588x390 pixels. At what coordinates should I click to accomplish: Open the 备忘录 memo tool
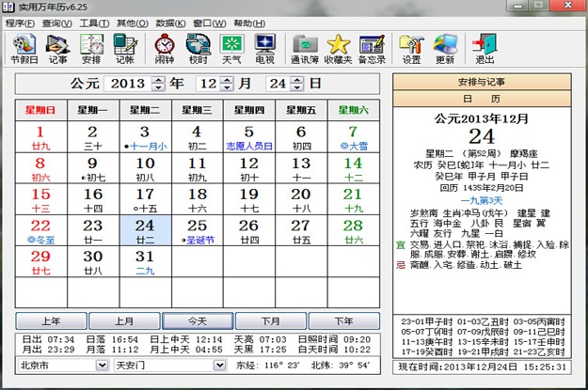pos(372,49)
